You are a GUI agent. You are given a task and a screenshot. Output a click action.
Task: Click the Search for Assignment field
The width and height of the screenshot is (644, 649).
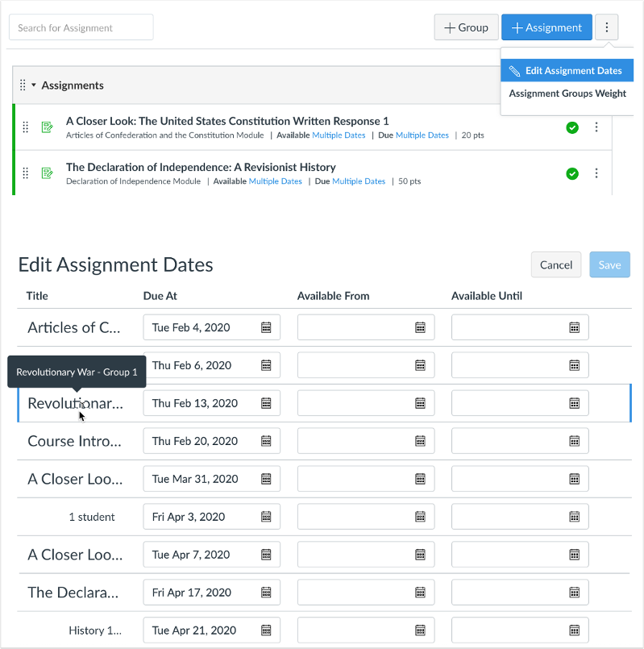coord(81,27)
